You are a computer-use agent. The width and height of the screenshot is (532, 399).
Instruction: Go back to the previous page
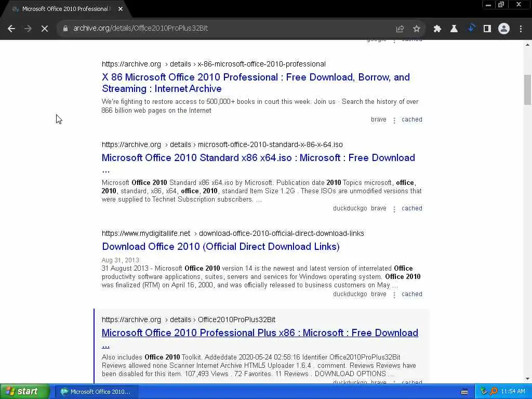[x=11, y=29]
